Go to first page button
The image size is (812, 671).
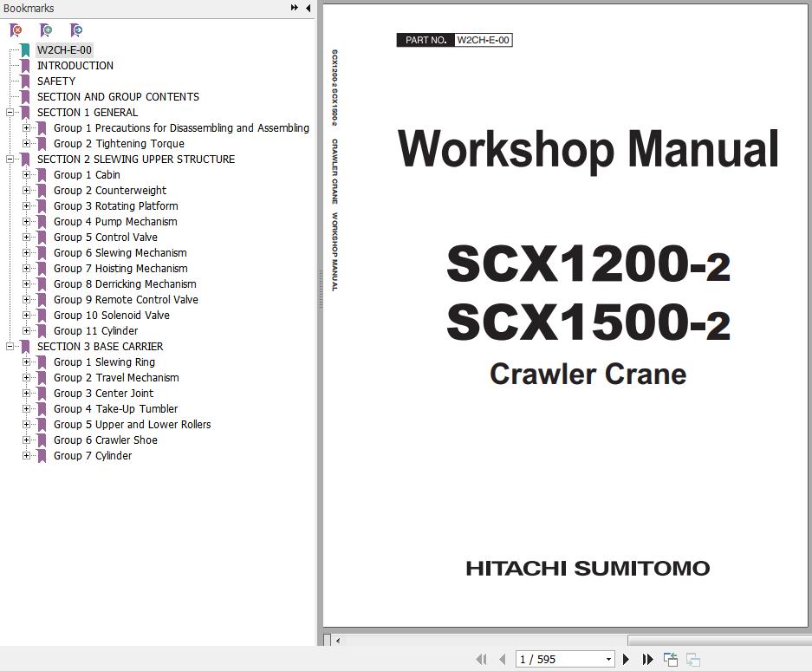coord(481,659)
